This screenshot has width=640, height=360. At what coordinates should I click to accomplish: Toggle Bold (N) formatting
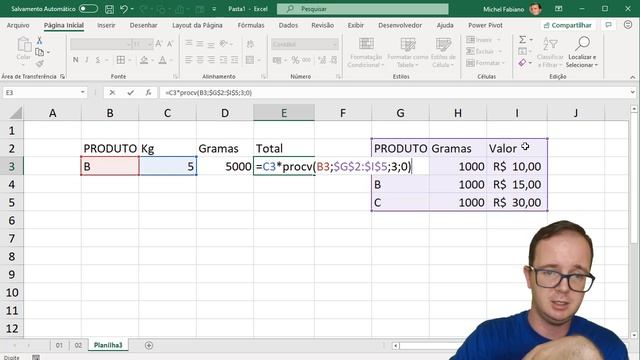(76, 60)
